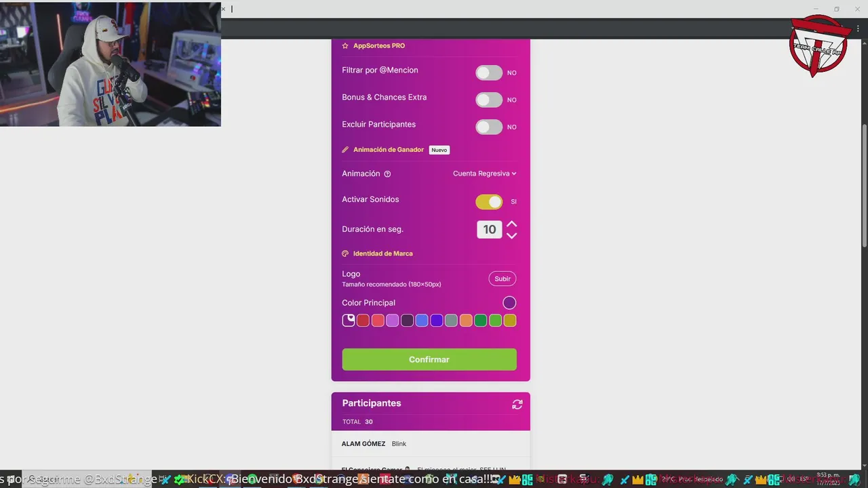
Task: Pick the dark plum color swatch
Action: coord(407,320)
